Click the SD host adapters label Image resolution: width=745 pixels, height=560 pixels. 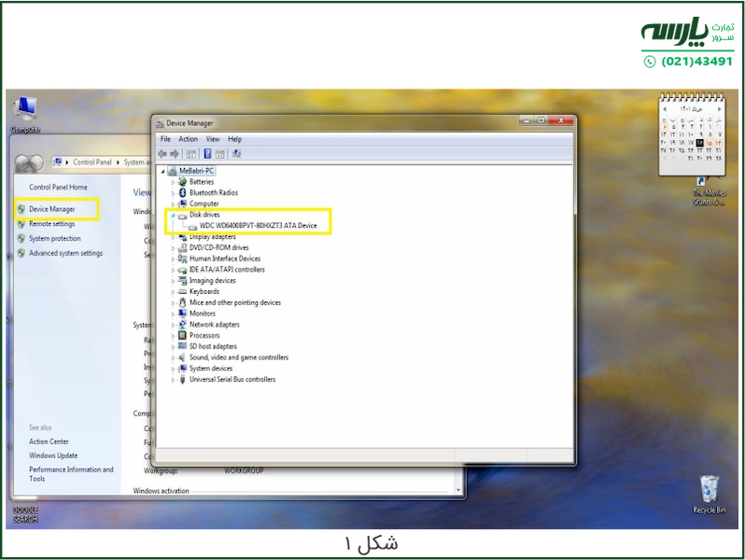click(213, 347)
